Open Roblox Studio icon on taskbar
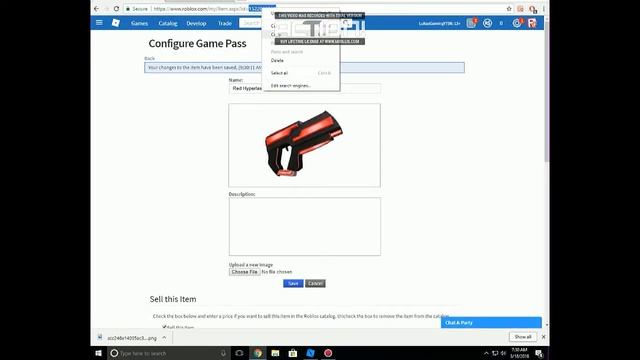Viewport: 640px width, 360px height. coord(310,353)
